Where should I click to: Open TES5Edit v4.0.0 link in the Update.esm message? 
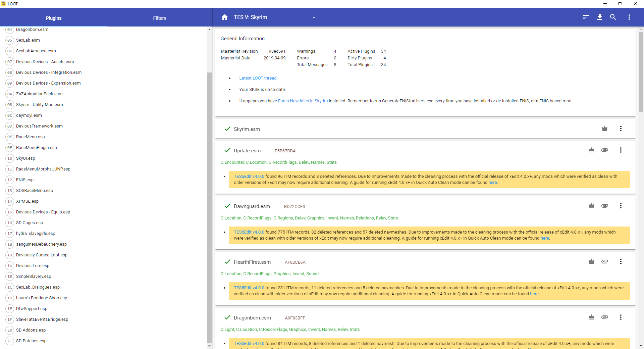[249, 177]
